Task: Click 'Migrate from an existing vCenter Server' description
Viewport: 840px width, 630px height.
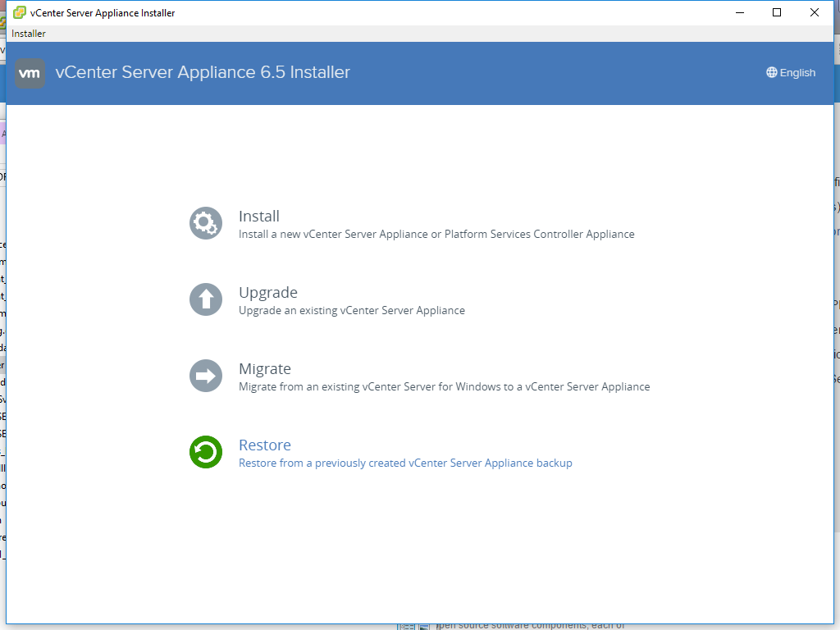Action: pyautogui.click(x=444, y=386)
